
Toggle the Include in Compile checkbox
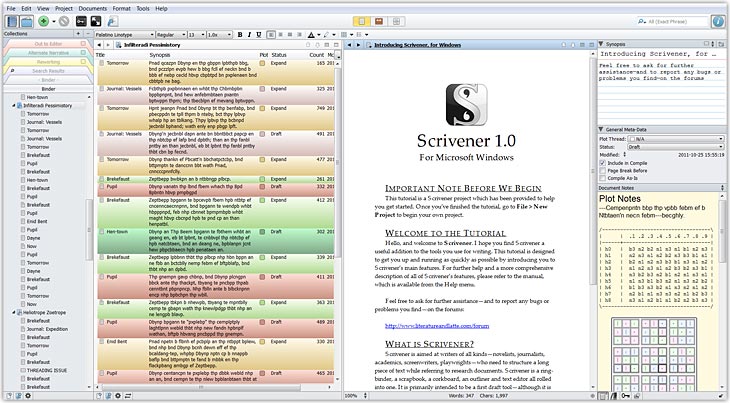coord(605,162)
